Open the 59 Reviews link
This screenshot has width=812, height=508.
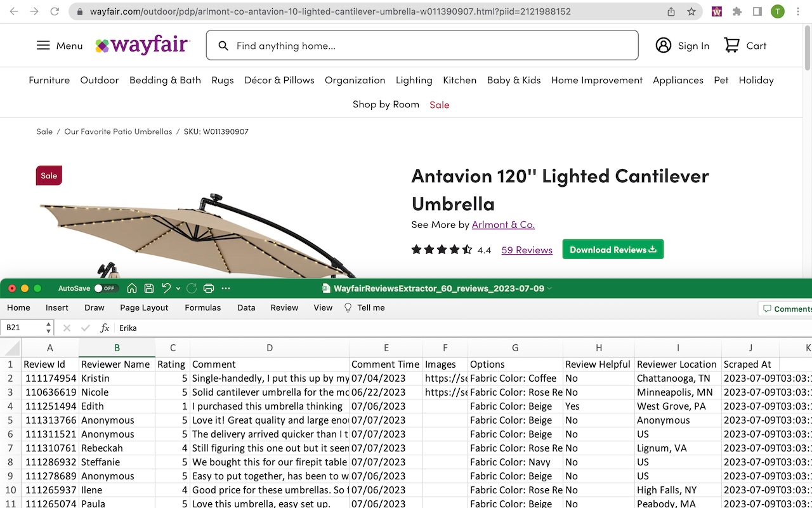coord(527,250)
